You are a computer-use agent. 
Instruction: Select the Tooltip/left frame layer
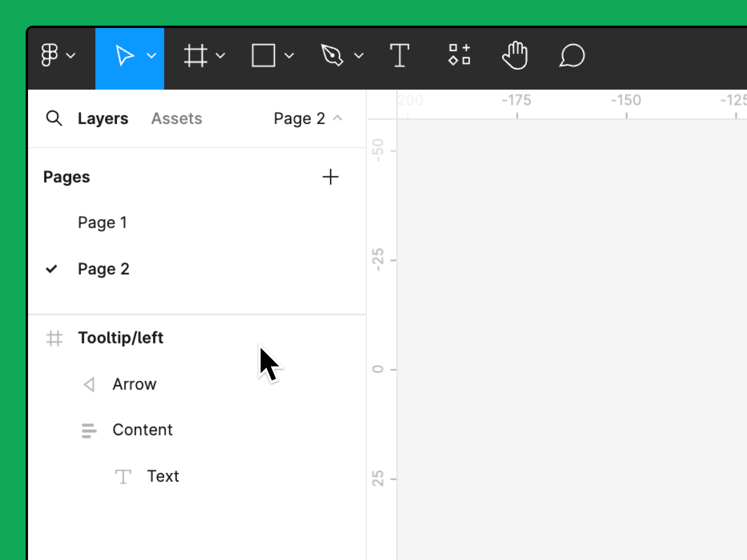point(121,338)
